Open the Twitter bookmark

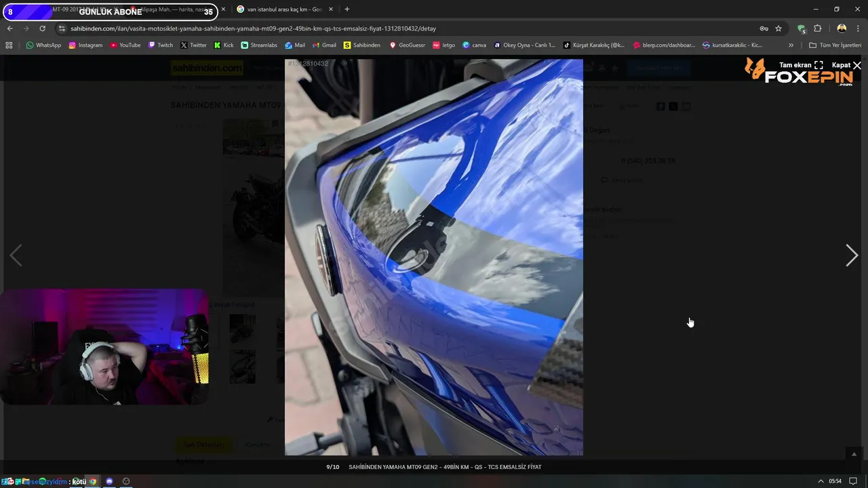coord(193,45)
